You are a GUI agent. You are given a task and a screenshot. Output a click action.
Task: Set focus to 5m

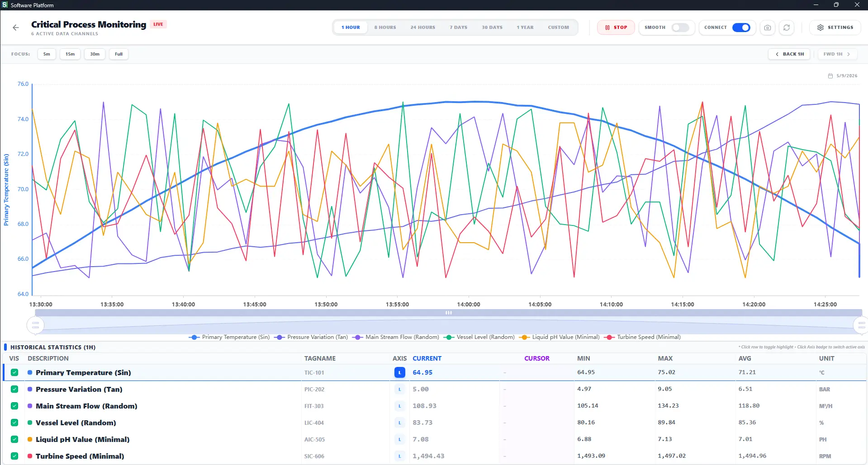tap(47, 54)
